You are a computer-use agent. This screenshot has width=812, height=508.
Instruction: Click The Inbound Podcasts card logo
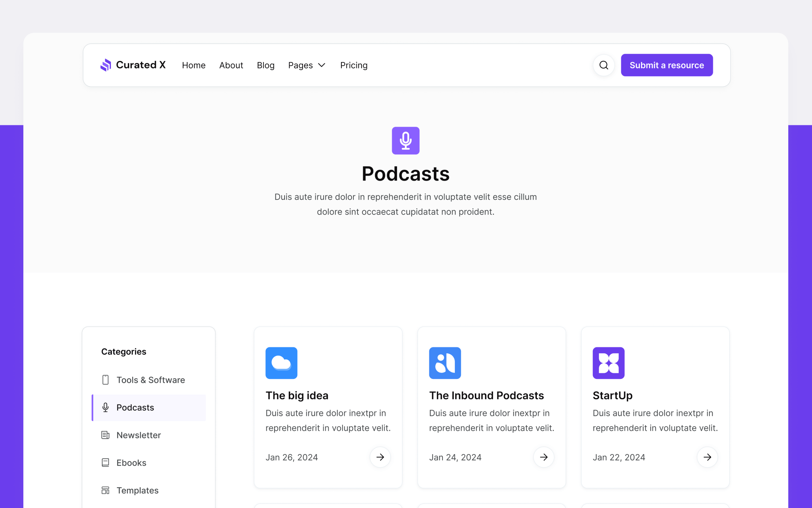pyautogui.click(x=445, y=363)
